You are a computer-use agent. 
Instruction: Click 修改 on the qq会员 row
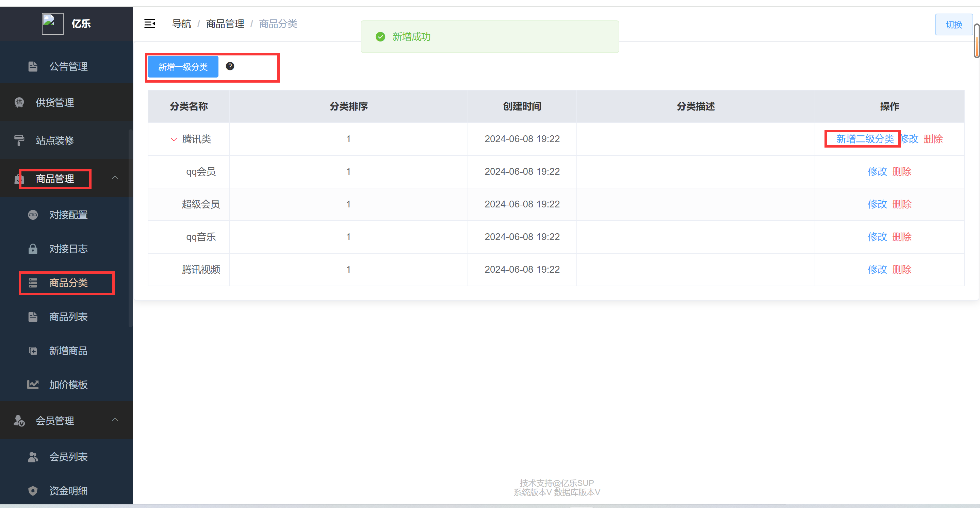pos(878,171)
